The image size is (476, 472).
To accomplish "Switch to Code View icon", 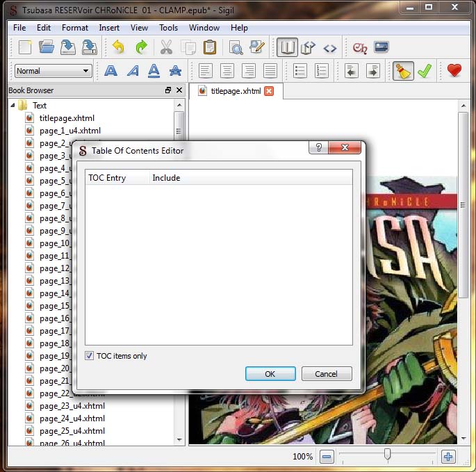I will 329,48.
